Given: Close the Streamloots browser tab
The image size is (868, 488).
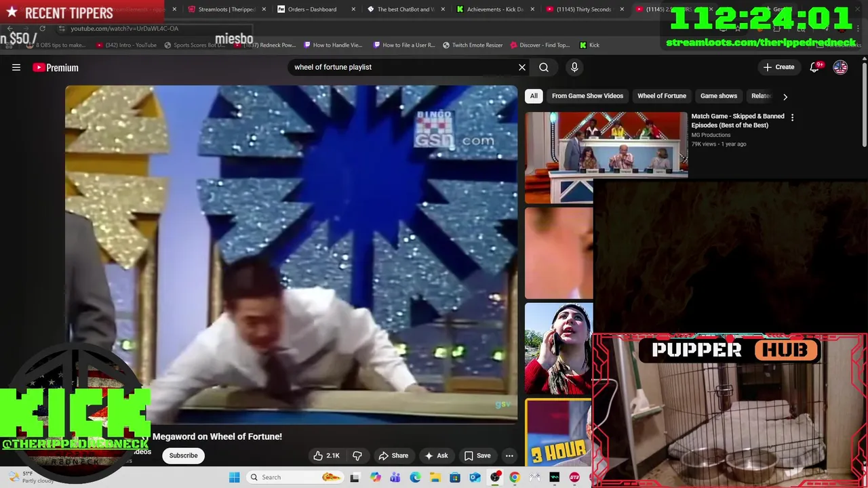Looking at the screenshot, I should click(264, 9).
